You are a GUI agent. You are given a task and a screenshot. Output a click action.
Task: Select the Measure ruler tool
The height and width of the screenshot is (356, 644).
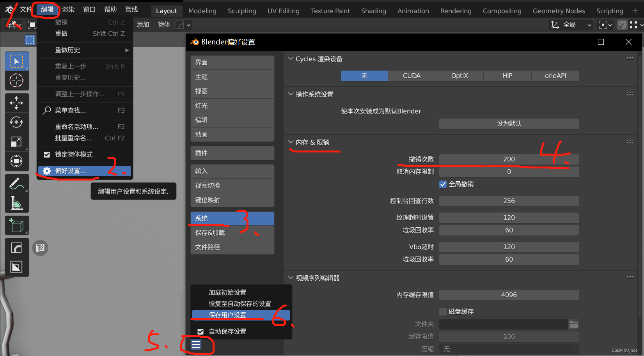(x=16, y=203)
